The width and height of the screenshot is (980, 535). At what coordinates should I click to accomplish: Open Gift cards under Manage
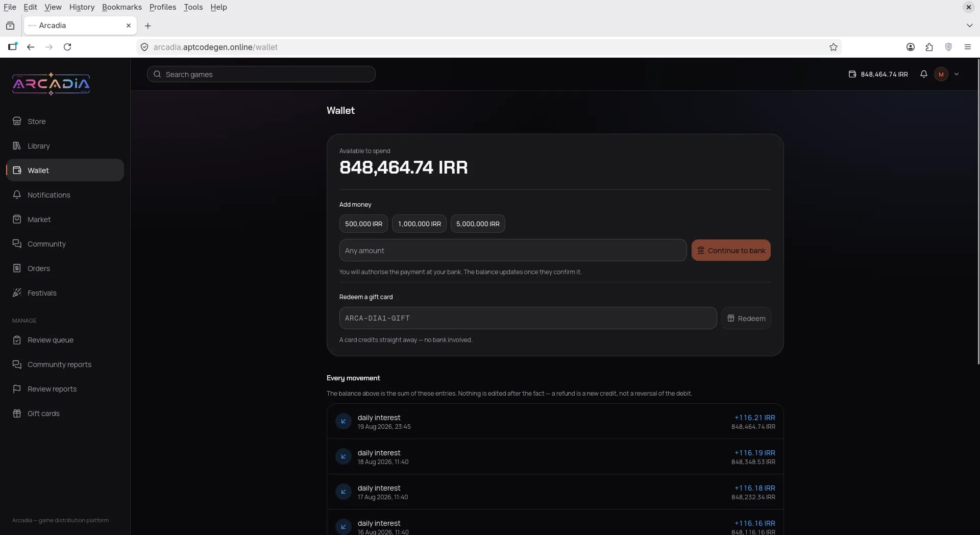tap(65, 414)
